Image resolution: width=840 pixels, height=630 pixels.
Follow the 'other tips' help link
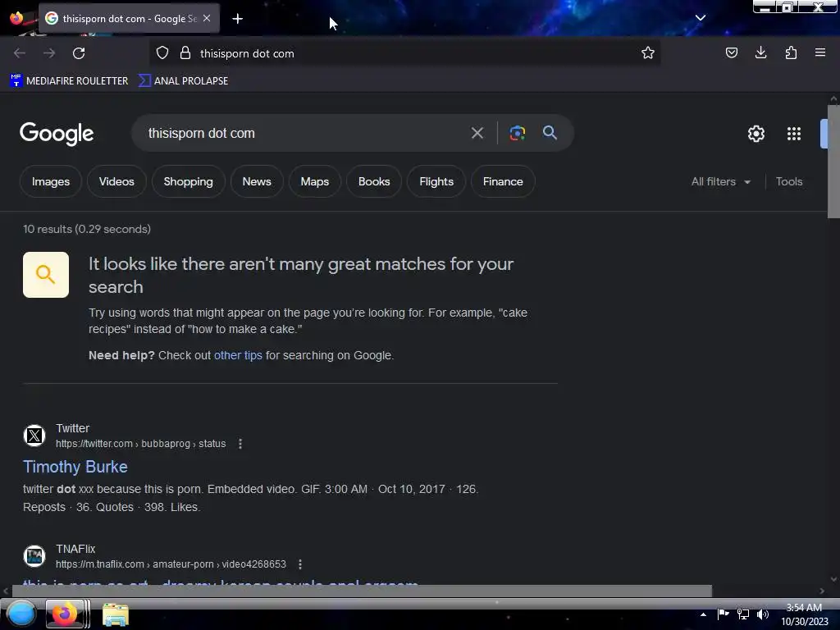coord(238,355)
